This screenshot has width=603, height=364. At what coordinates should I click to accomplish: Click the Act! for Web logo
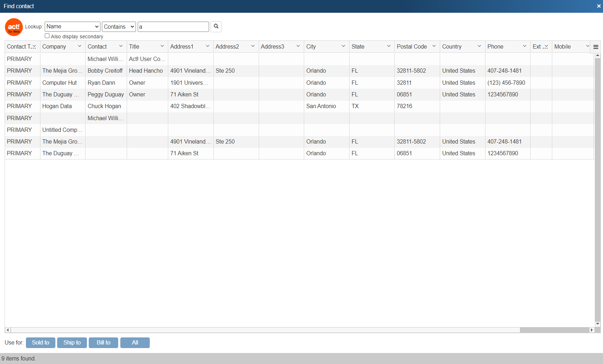coord(13,27)
